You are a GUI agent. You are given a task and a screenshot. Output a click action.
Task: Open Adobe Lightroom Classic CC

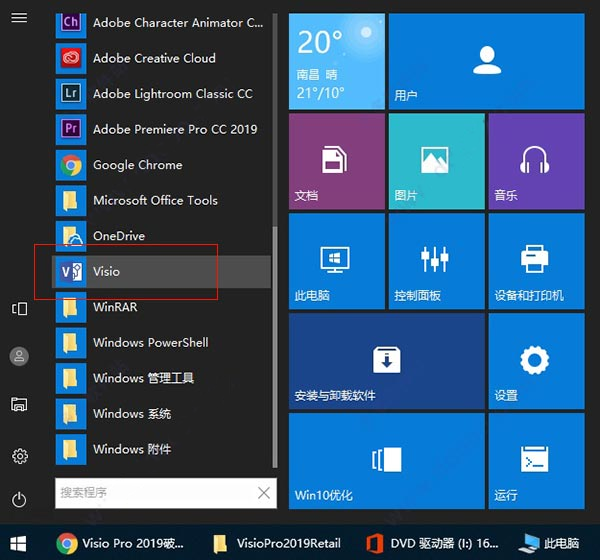click(161, 94)
